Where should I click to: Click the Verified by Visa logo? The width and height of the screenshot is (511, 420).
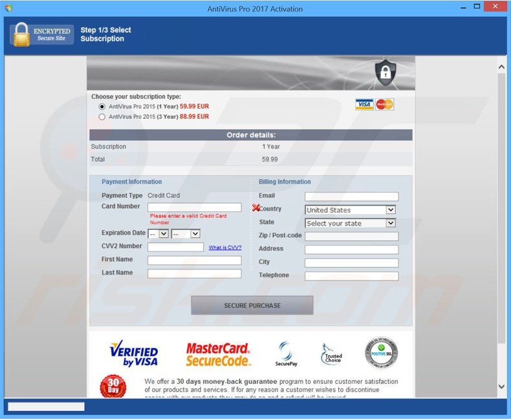tap(135, 353)
